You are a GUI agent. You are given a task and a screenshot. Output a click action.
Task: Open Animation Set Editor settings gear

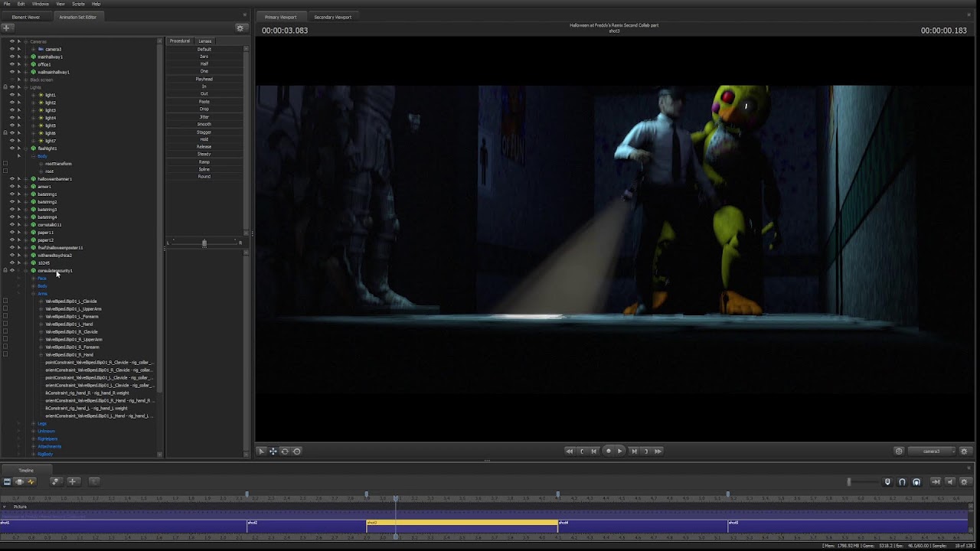coord(240,28)
